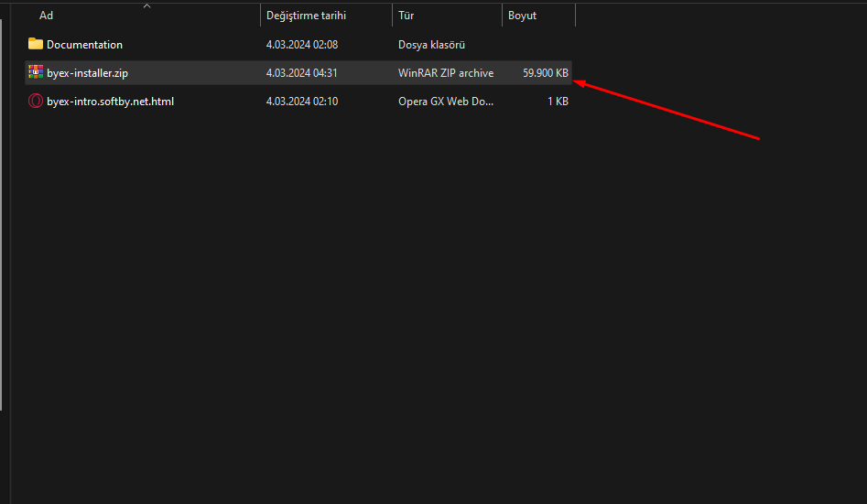Select the byex-intro.softby.net.html file name
The width and height of the screenshot is (867, 504).
[110, 102]
